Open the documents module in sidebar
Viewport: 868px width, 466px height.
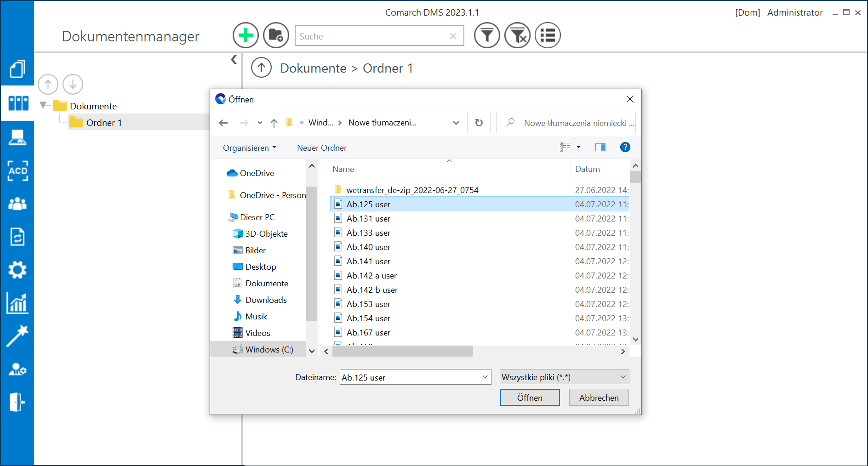tap(17, 69)
